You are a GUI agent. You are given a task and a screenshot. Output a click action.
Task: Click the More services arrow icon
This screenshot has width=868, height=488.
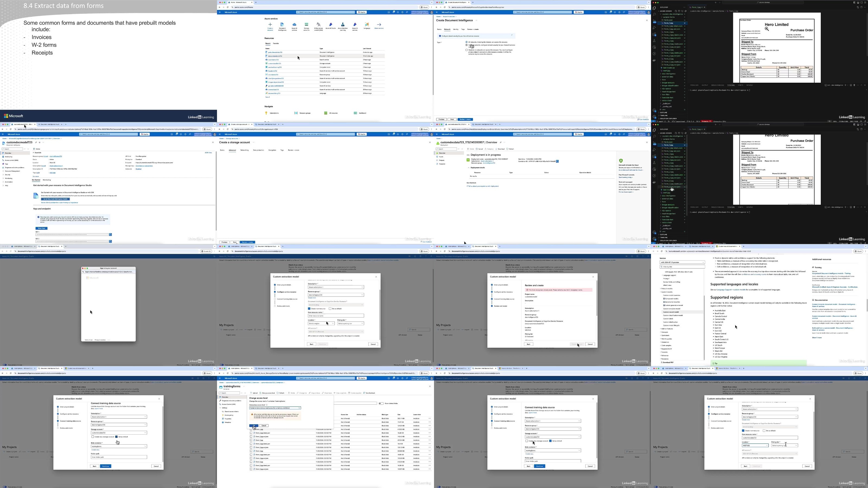pos(379,24)
